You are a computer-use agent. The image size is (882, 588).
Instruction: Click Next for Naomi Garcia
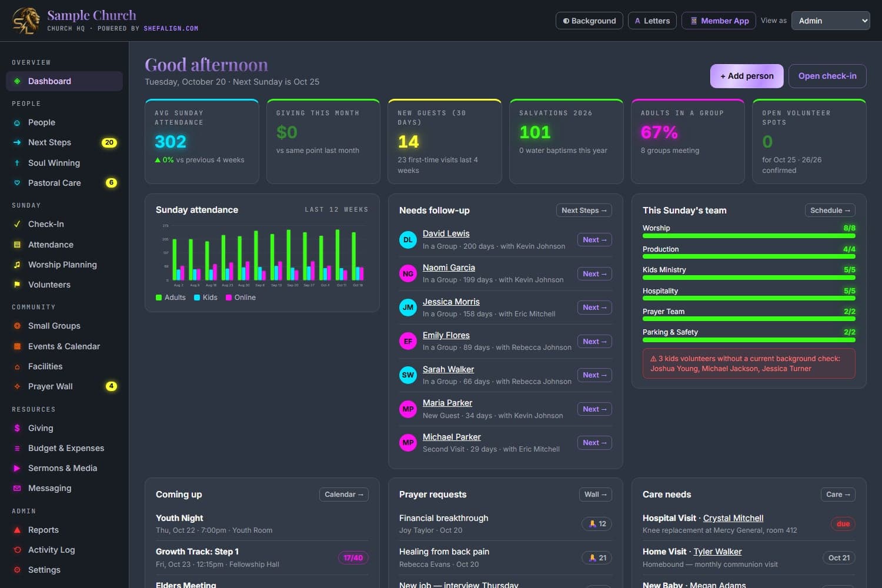tap(594, 274)
